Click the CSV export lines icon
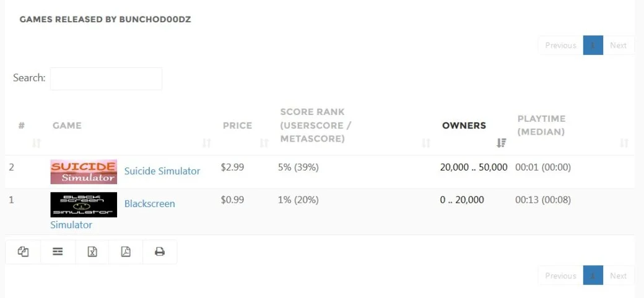 [58, 252]
